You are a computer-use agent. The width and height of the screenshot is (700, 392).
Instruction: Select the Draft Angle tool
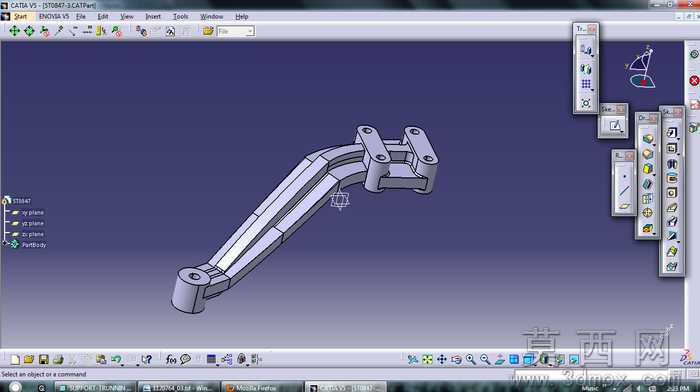647,169
